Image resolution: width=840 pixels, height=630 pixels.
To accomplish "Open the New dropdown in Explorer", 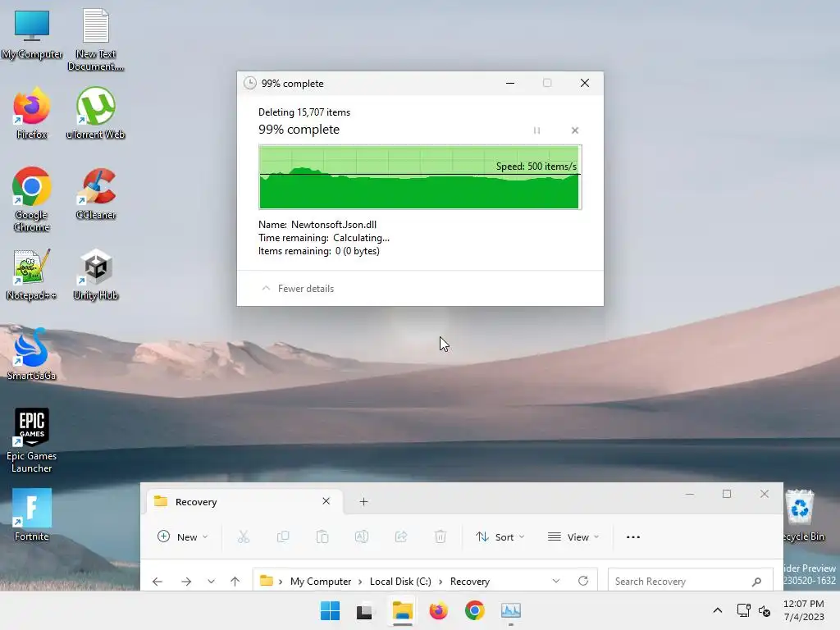I will point(183,536).
